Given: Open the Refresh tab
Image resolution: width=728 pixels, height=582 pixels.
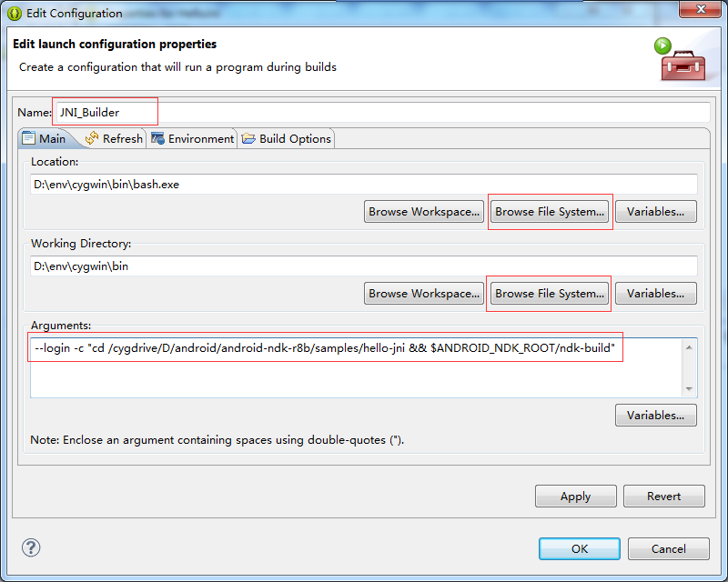Looking at the screenshot, I should click(x=115, y=138).
